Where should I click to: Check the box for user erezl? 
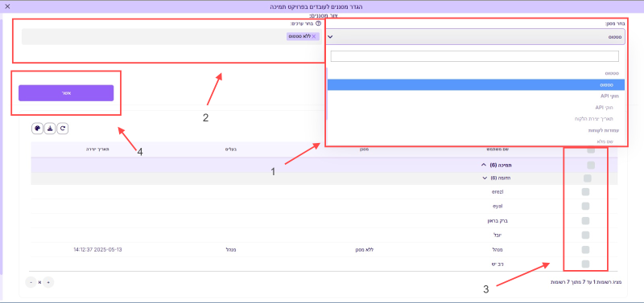click(x=586, y=192)
